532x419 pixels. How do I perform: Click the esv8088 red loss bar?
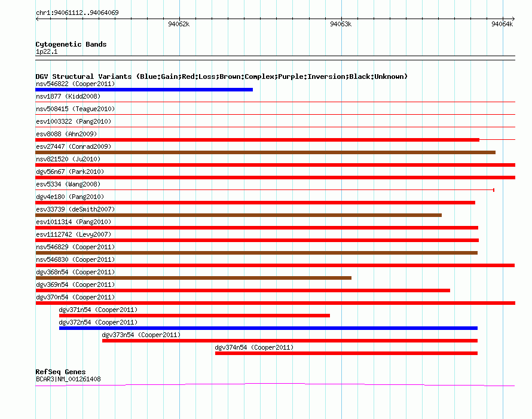point(257,140)
